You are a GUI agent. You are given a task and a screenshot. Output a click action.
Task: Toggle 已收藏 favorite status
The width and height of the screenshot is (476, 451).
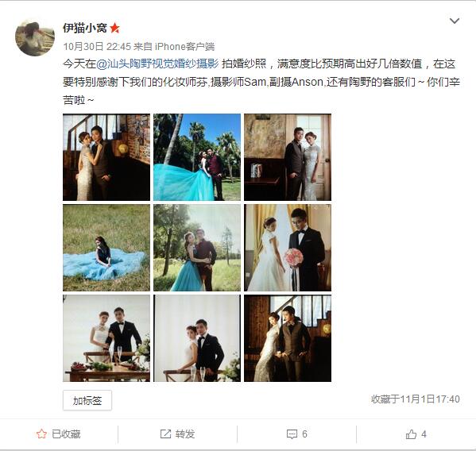pos(59,434)
